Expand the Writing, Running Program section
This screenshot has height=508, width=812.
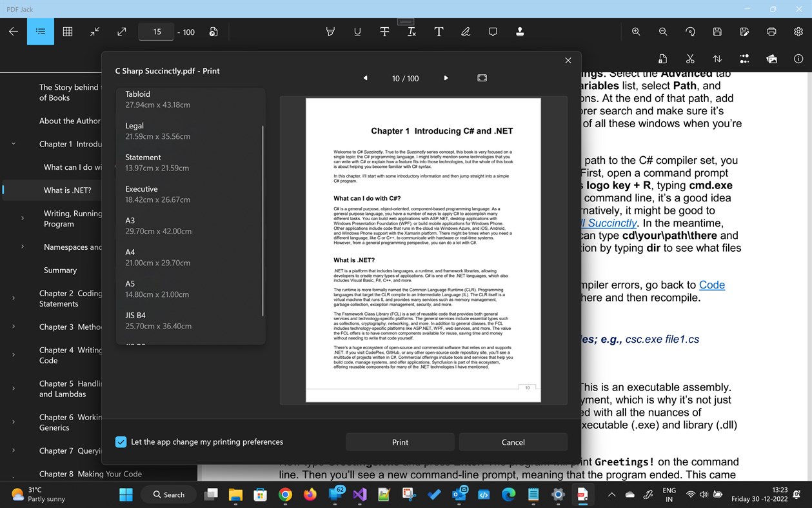tap(23, 218)
